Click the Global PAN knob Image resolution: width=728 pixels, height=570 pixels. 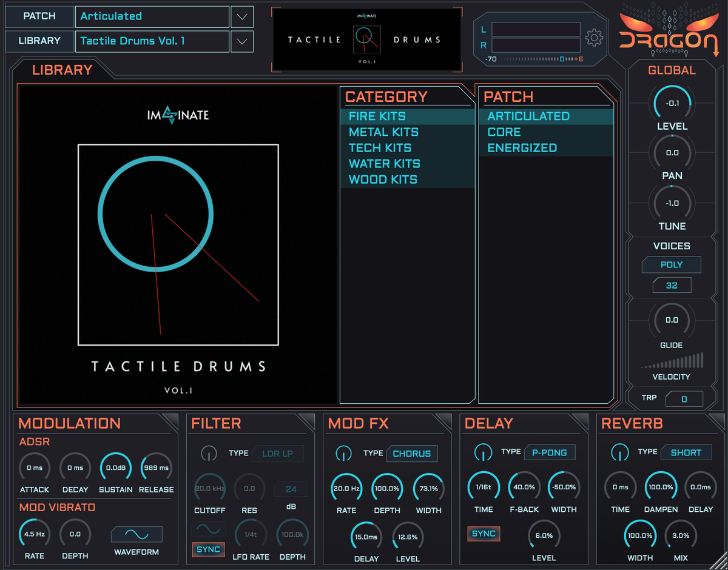(x=672, y=153)
